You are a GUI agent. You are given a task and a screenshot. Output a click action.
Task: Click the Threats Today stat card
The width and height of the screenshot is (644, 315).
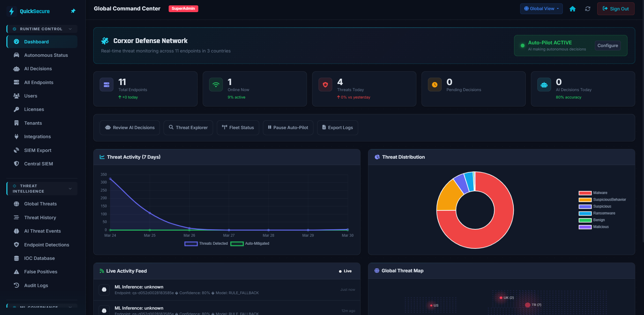[x=364, y=89]
